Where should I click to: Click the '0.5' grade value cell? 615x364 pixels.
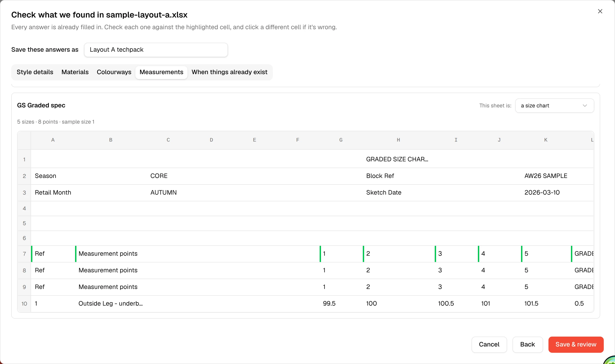coord(582,304)
